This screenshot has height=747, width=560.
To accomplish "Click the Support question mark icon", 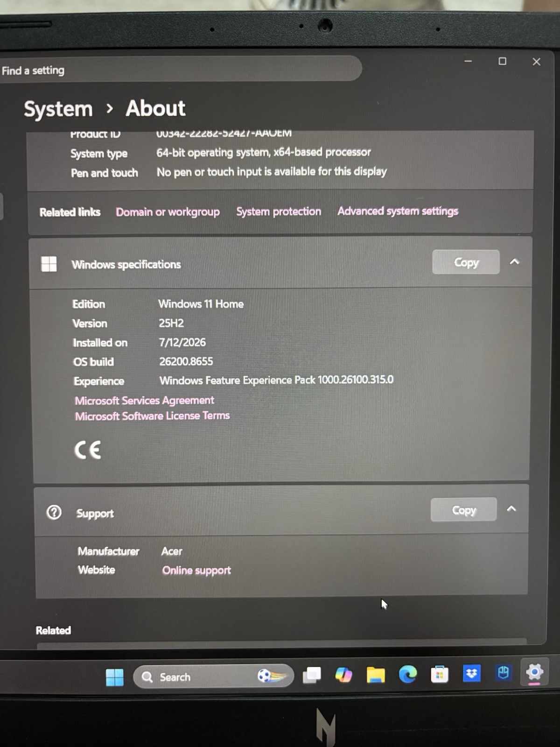I will click(54, 512).
